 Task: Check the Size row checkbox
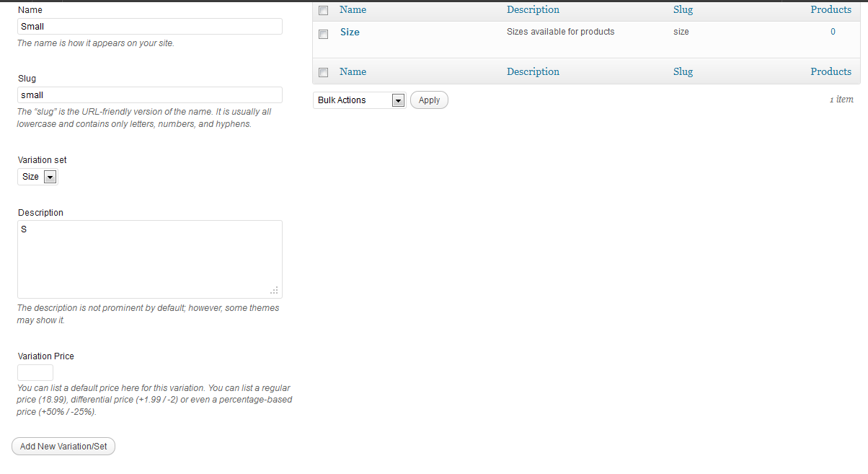pyautogui.click(x=323, y=34)
